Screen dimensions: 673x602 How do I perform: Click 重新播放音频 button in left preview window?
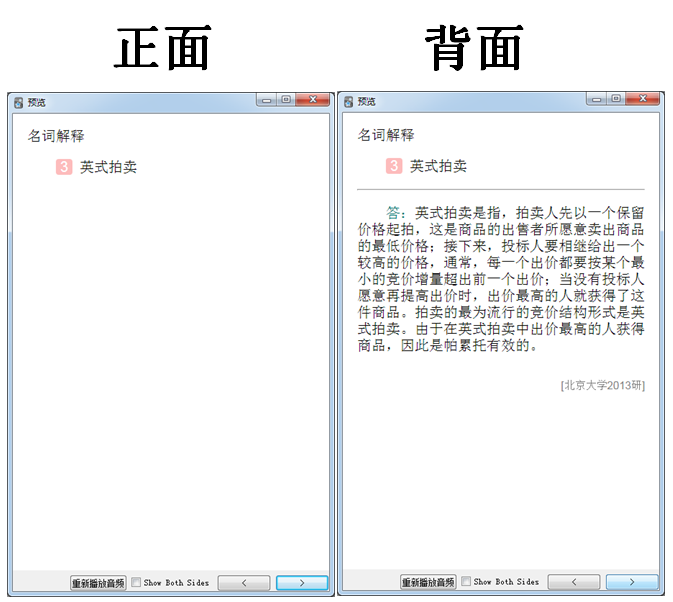tap(98, 583)
